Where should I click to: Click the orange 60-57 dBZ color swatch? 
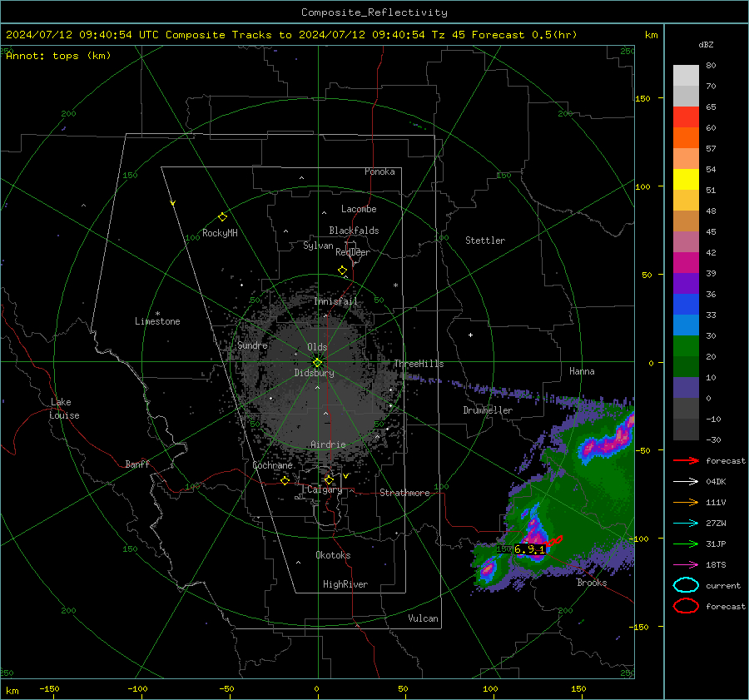coord(686,138)
